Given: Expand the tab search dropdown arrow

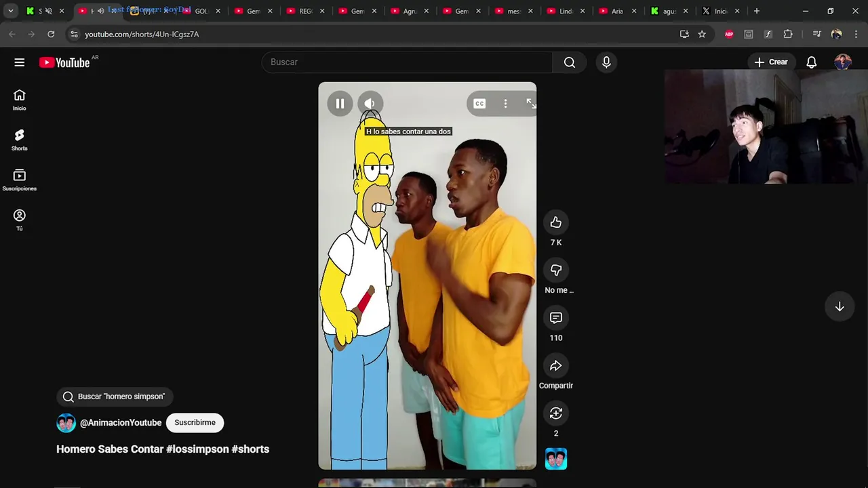Looking at the screenshot, I should point(10,11).
